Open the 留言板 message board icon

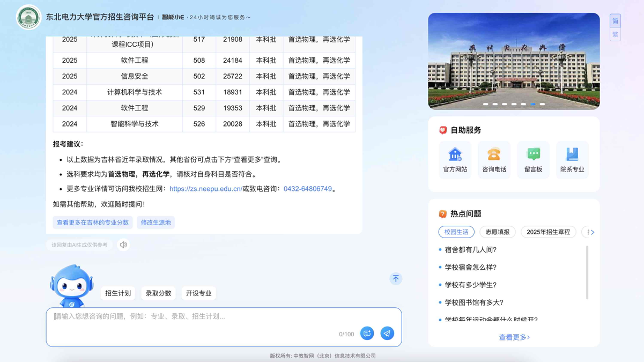pos(533,159)
